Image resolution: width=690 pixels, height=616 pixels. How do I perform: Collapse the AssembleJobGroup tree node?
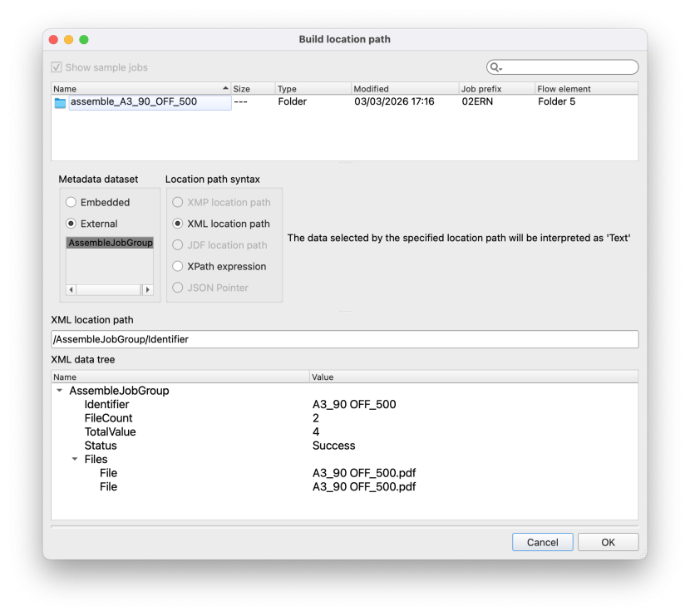click(60, 391)
